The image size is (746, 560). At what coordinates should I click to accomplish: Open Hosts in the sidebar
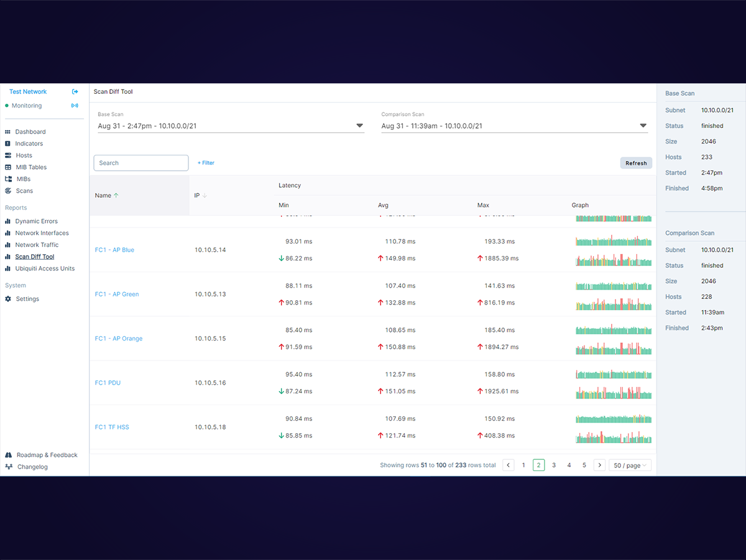24,155
